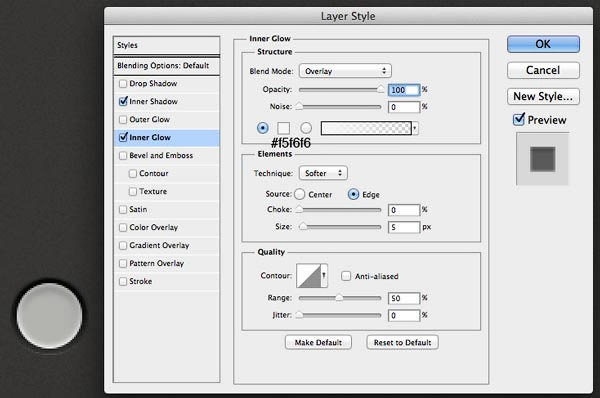600x398 pixels.
Task: Select the Outer Glow settings row
Action: pos(166,119)
